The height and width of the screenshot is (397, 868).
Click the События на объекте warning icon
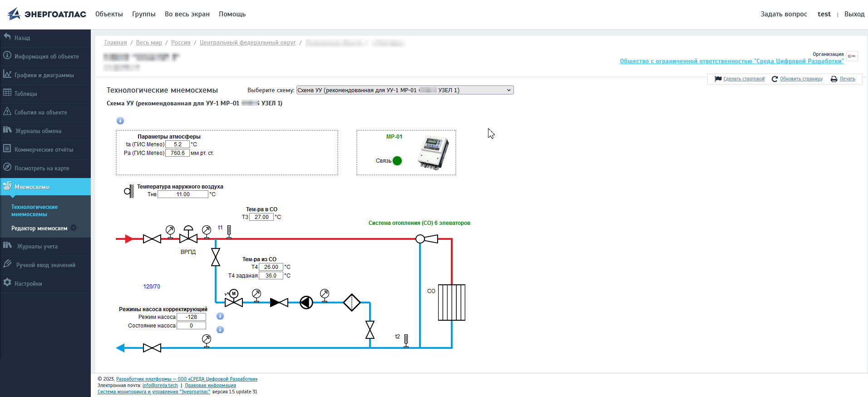point(7,111)
